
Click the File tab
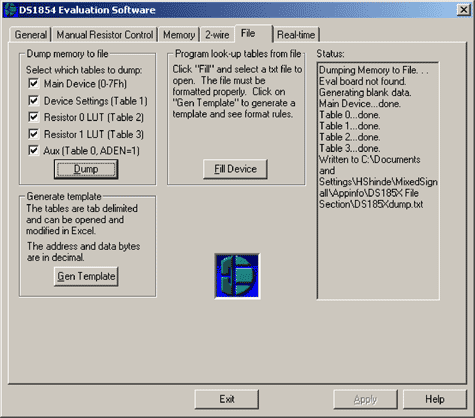254,34
